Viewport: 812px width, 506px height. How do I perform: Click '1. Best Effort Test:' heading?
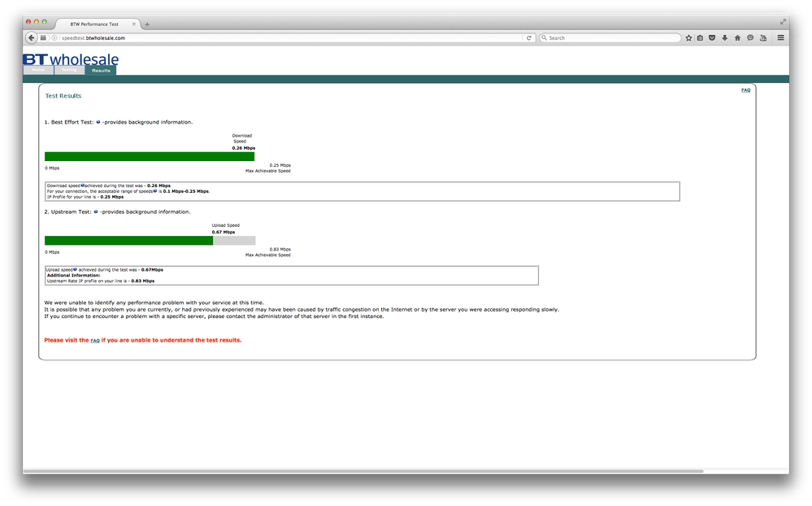(69, 122)
